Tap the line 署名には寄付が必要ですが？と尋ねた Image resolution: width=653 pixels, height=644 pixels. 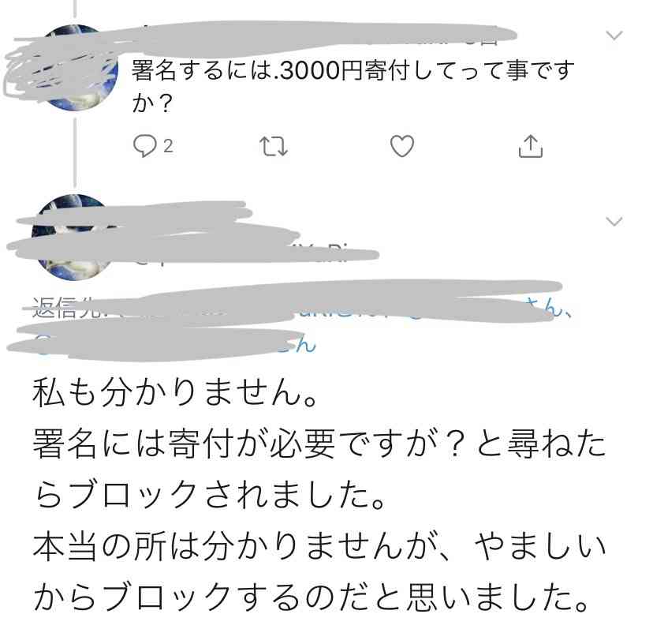pos(319,444)
